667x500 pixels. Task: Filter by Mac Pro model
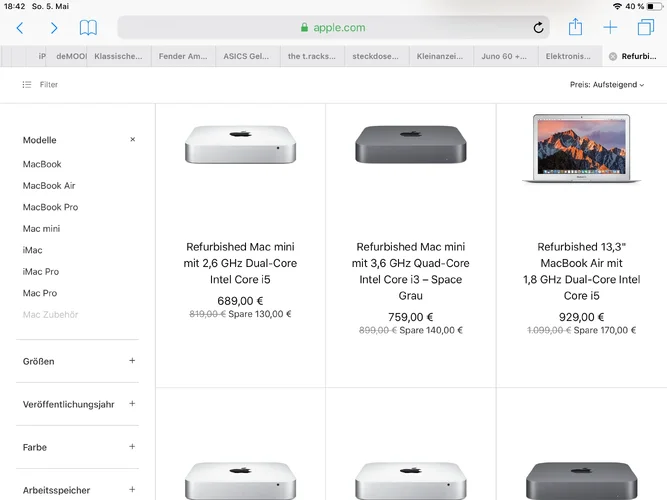coord(40,293)
